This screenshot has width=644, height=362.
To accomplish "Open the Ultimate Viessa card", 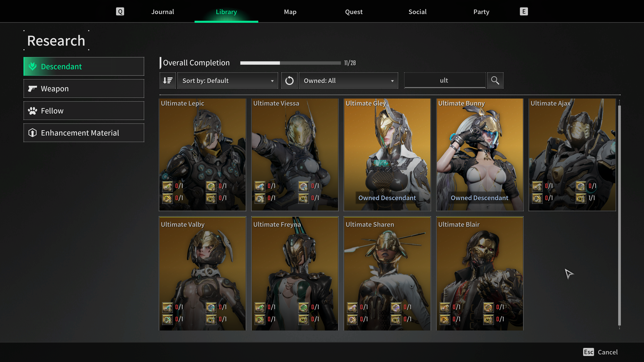I will (295, 155).
